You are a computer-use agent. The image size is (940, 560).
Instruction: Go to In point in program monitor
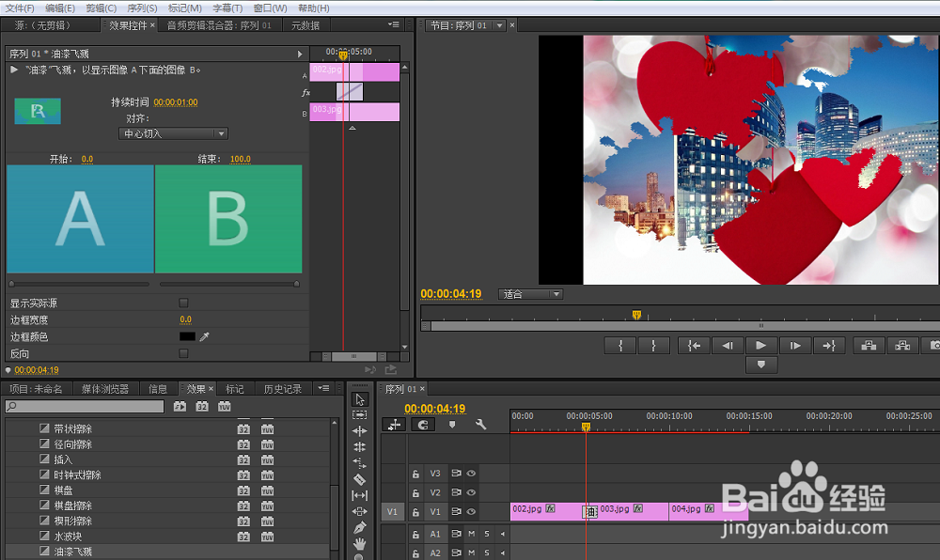coord(695,346)
